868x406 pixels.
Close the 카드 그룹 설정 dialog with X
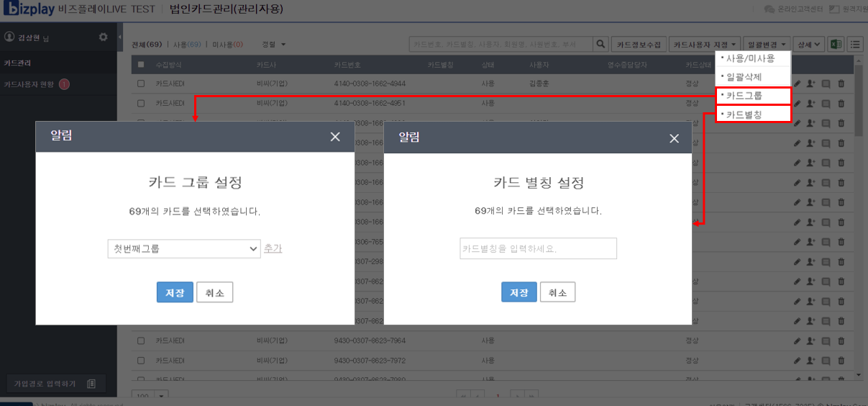tap(335, 137)
